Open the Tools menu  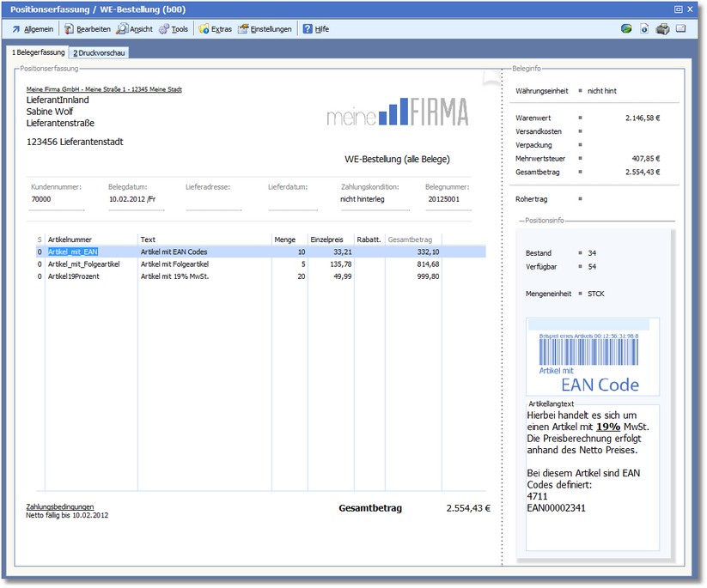click(173, 29)
